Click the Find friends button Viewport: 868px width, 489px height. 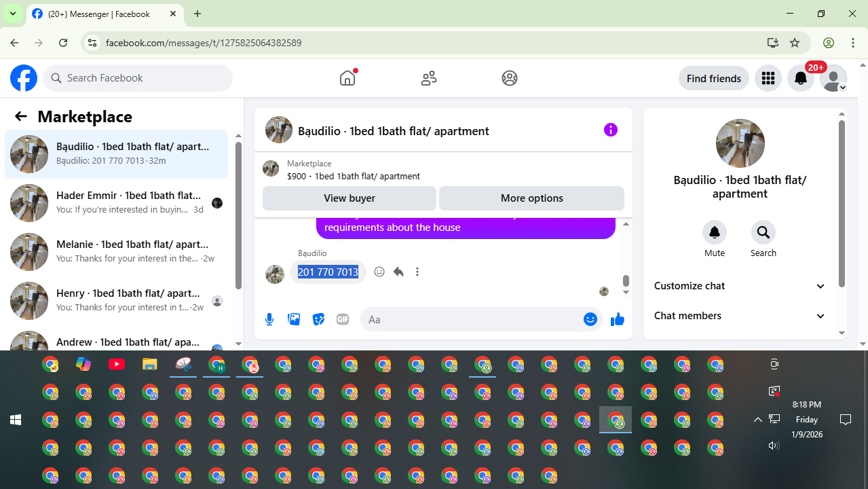pyautogui.click(x=714, y=79)
